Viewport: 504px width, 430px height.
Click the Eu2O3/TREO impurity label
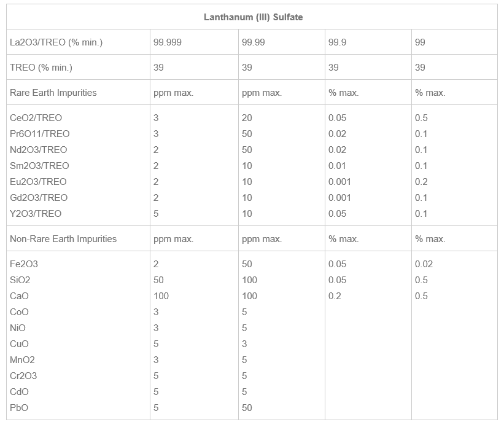[38, 182]
